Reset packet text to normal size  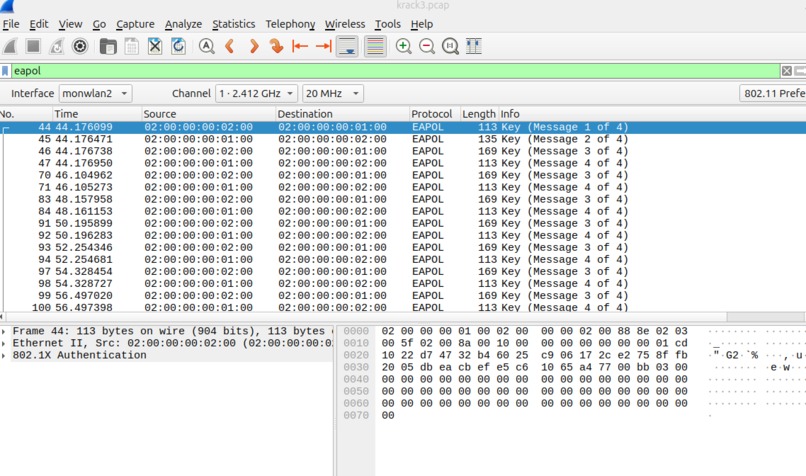pyautogui.click(x=450, y=46)
